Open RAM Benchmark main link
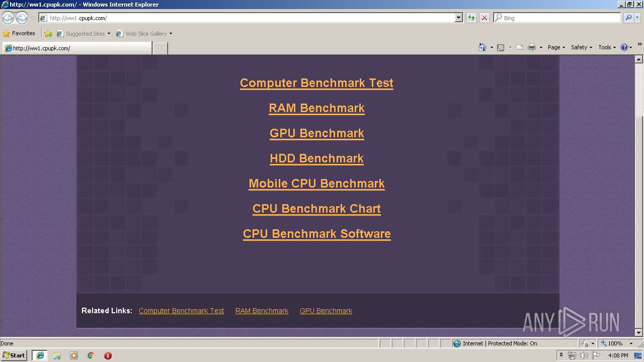The image size is (644, 362). 316,108
